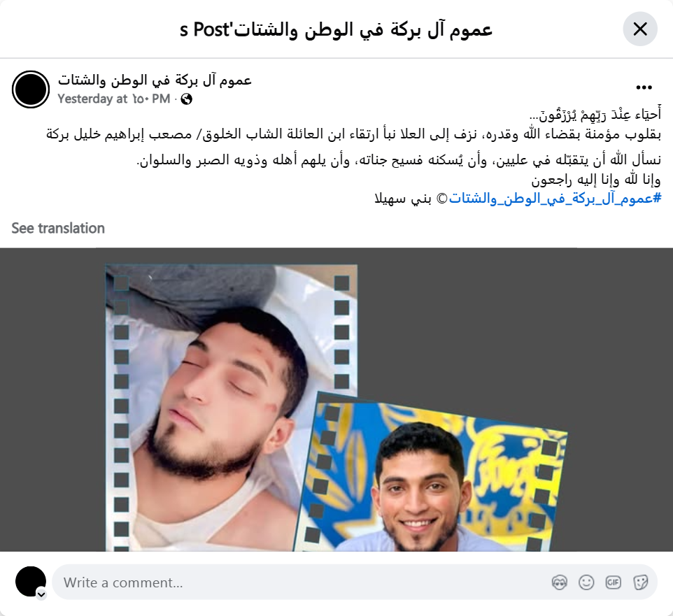Click the dialog title ending in "s Post"
This screenshot has width=673, height=616.
tap(336, 29)
